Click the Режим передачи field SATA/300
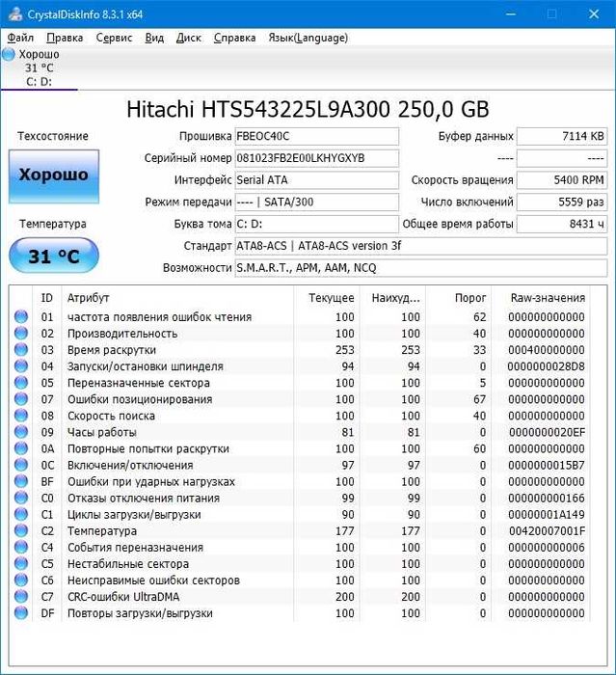 point(317,202)
